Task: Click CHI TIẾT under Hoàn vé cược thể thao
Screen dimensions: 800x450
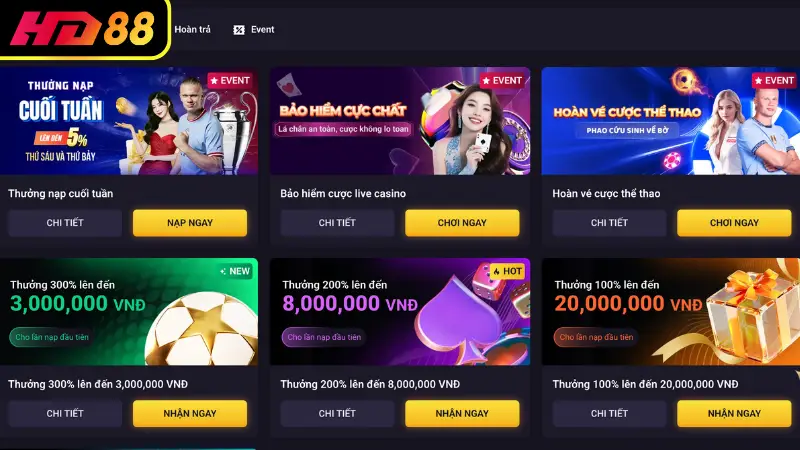Action: (x=609, y=223)
